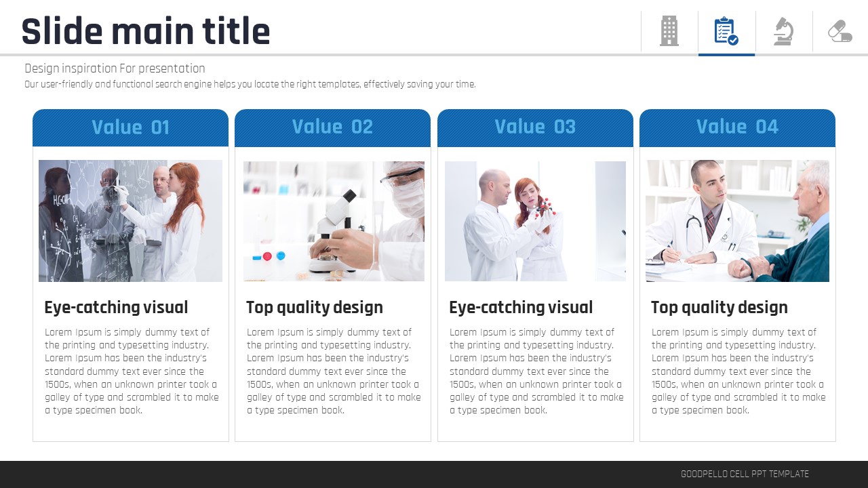This screenshot has height=488, width=868.
Task: Select 'Design inspiration For presentation' subtitle
Action: tap(115, 68)
